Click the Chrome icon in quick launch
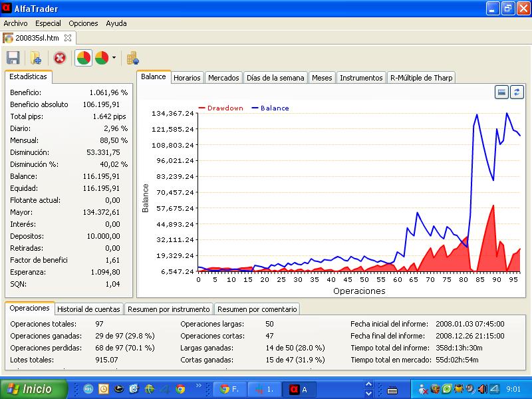 (x=180, y=388)
